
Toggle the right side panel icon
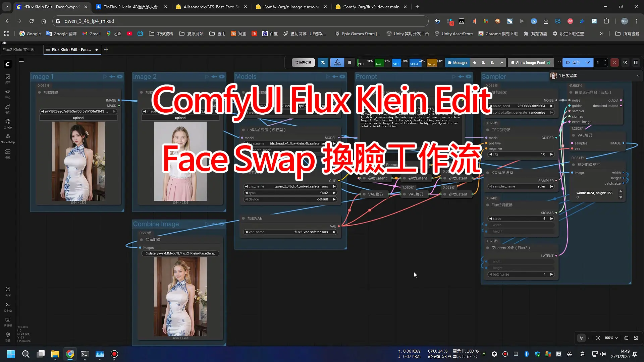coord(636,63)
